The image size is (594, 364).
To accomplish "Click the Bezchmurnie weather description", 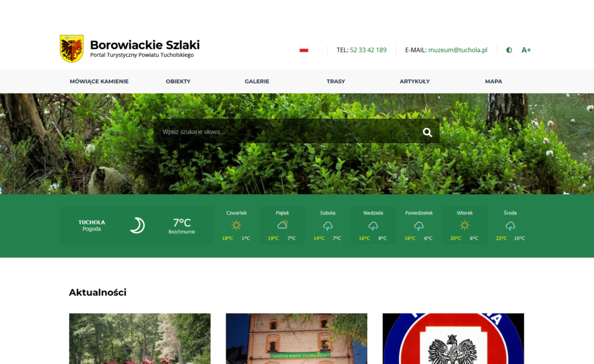I will (182, 232).
